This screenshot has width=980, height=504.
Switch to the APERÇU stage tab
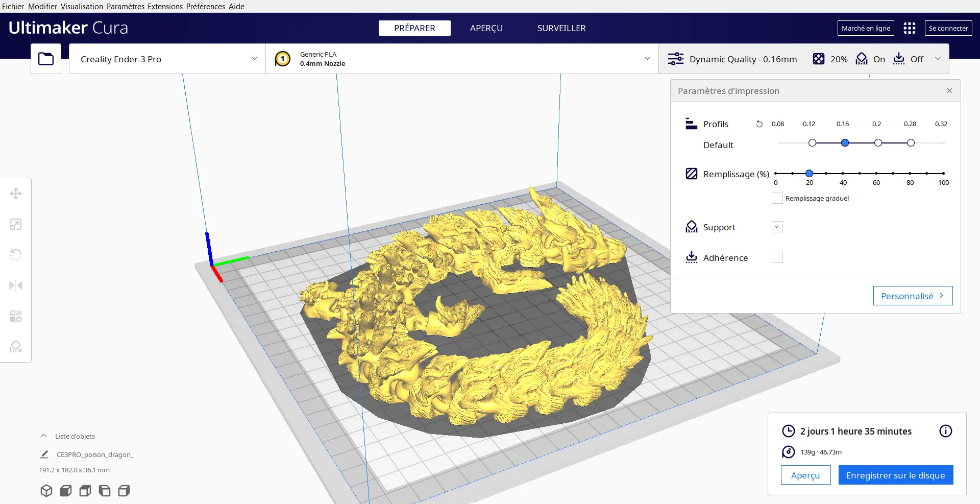pos(486,28)
